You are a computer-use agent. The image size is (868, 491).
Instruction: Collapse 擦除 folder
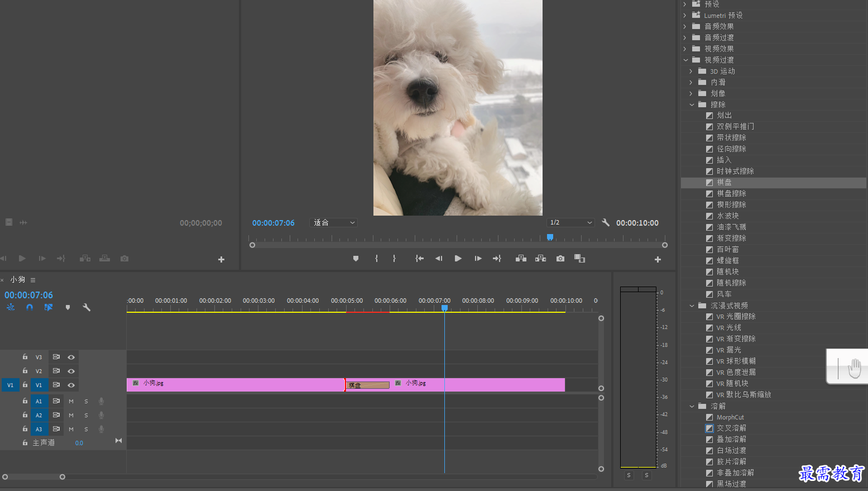(x=692, y=104)
